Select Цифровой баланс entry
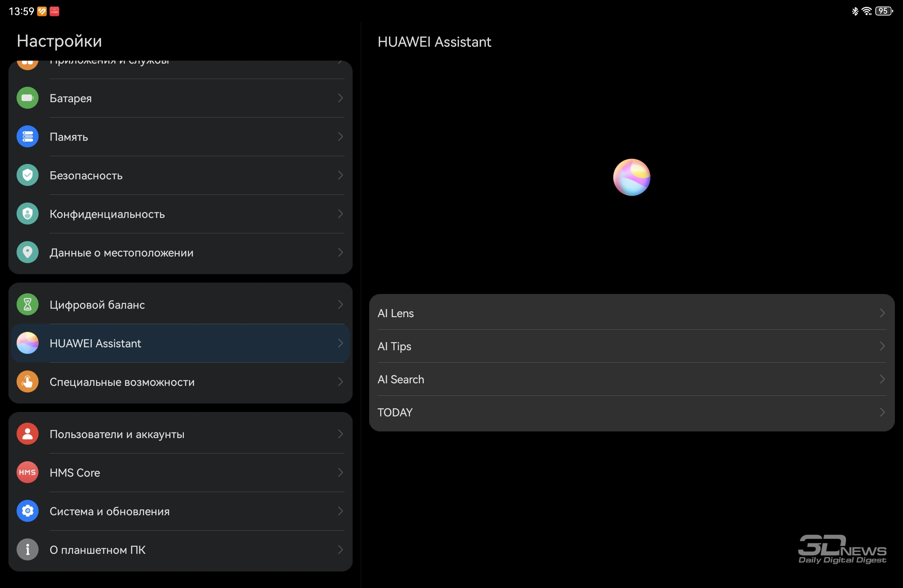903x588 pixels. click(180, 305)
